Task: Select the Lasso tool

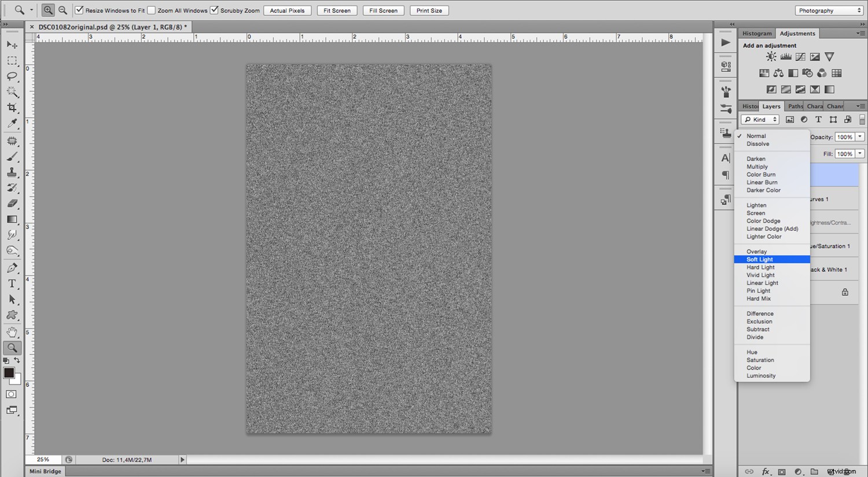Action: click(x=12, y=76)
